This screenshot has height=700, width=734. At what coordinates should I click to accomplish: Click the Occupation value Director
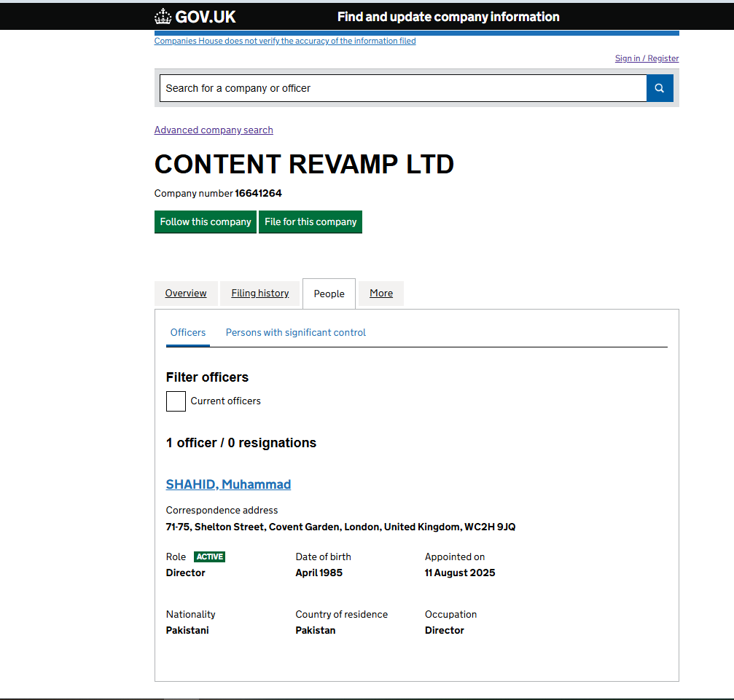[444, 630]
